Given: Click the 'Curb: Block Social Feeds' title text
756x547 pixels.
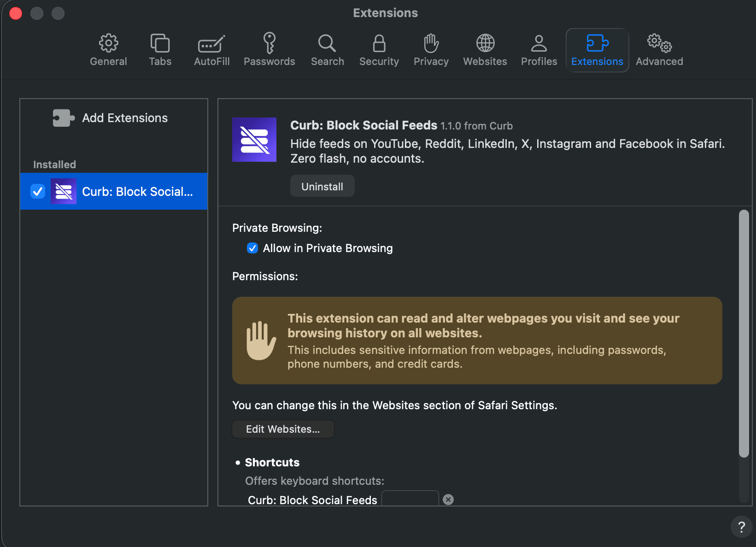Looking at the screenshot, I should coord(363,125).
